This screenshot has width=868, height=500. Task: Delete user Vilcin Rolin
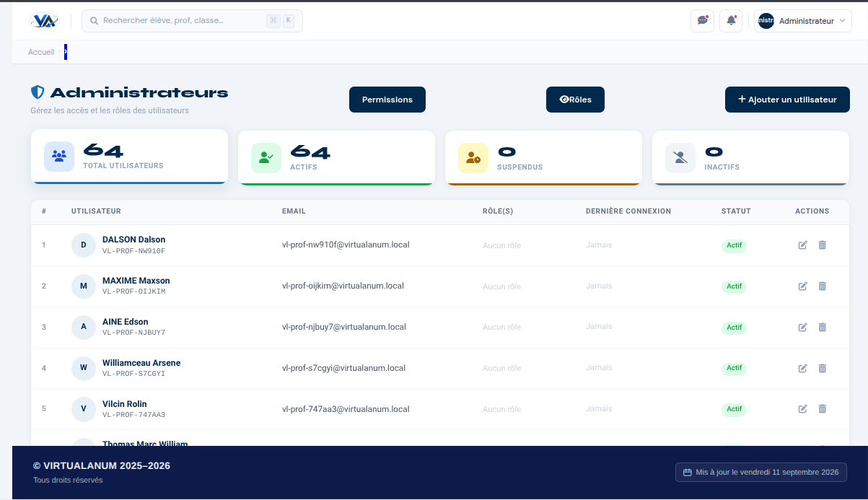822,409
